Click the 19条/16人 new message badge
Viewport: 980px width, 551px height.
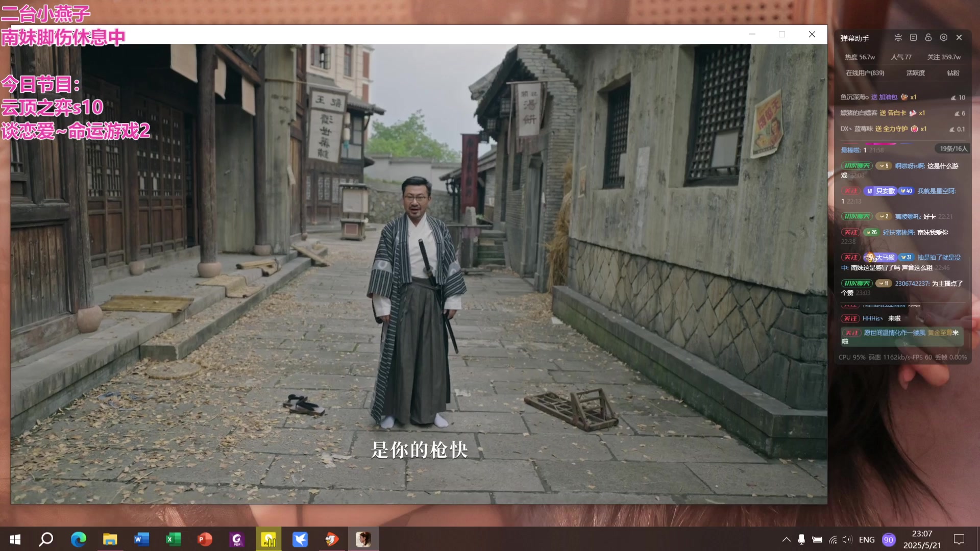tap(953, 148)
